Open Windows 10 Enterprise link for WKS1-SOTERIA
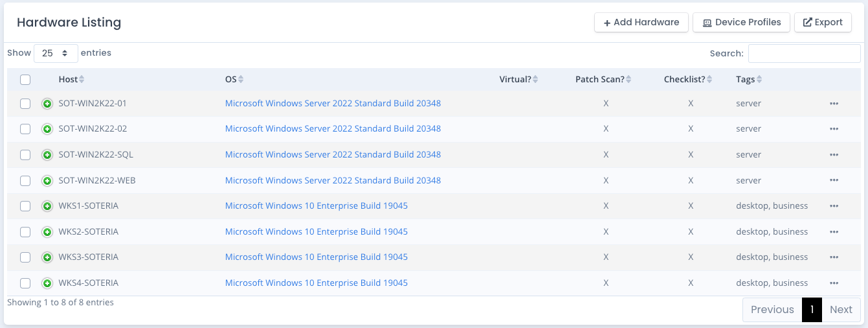The width and height of the screenshot is (868, 328). pyautogui.click(x=317, y=206)
